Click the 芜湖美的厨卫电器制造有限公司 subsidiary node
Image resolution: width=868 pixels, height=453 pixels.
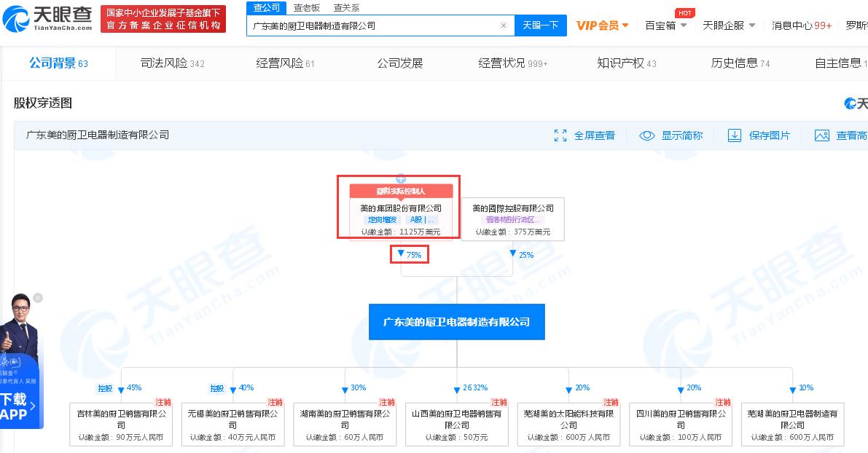(792, 425)
